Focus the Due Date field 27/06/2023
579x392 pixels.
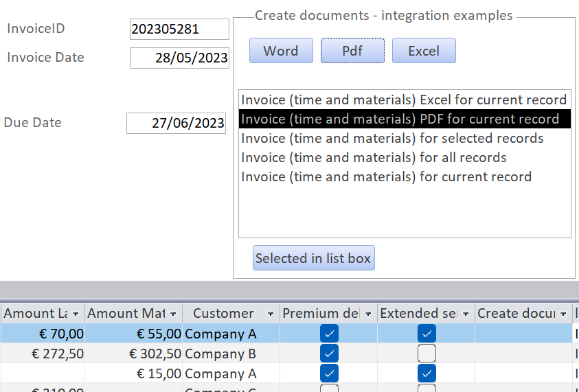pos(176,124)
